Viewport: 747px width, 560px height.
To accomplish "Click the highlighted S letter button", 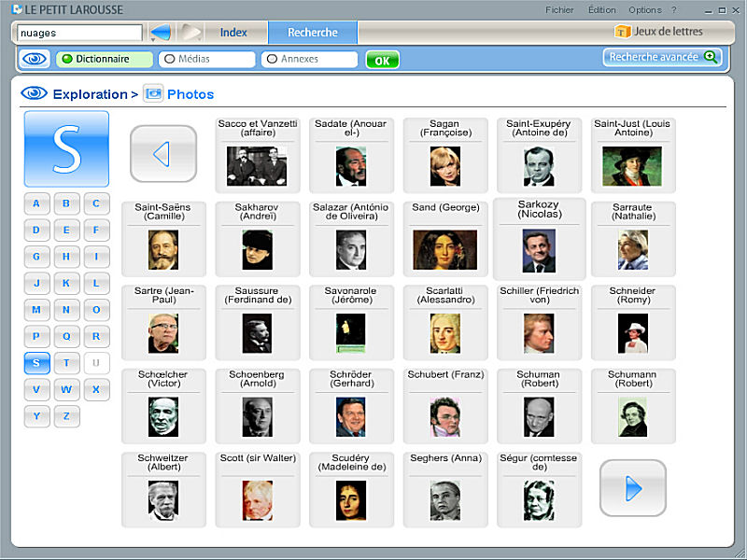I will [x=36, y=363].
